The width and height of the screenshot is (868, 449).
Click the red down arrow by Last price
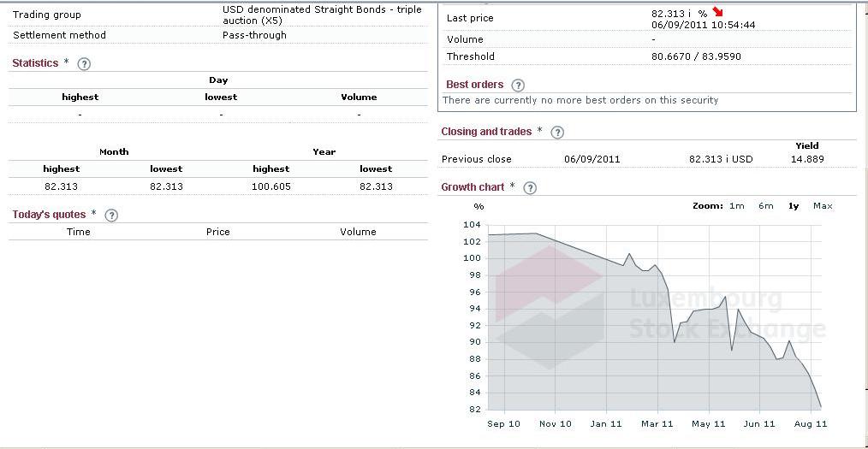click(717, 12)
